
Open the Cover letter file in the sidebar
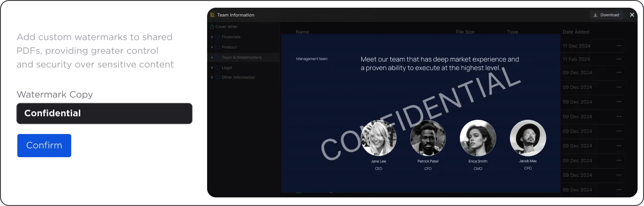click(224, 27)
